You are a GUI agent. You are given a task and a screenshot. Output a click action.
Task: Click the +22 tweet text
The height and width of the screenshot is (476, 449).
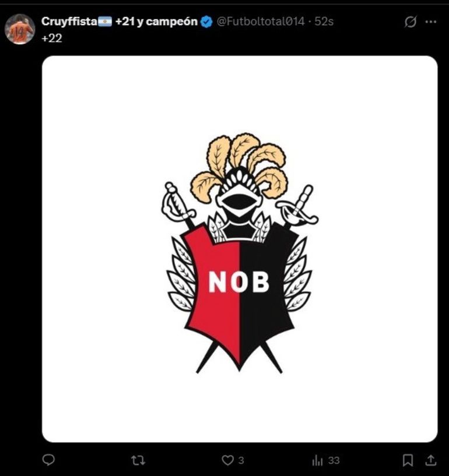(52, 38)
